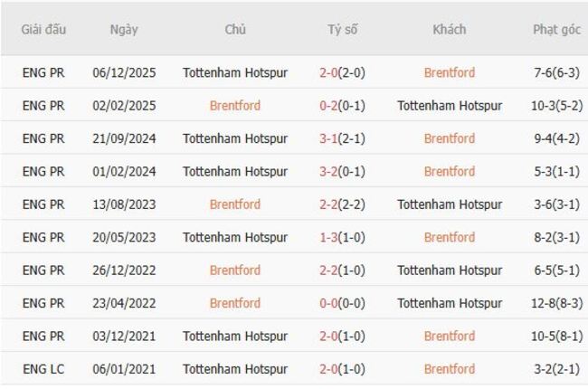Viewport: 588px width, 389px height.
Task: Click the 2-0 score for 06/12/2025 match
Action: (x=332, y=72)
